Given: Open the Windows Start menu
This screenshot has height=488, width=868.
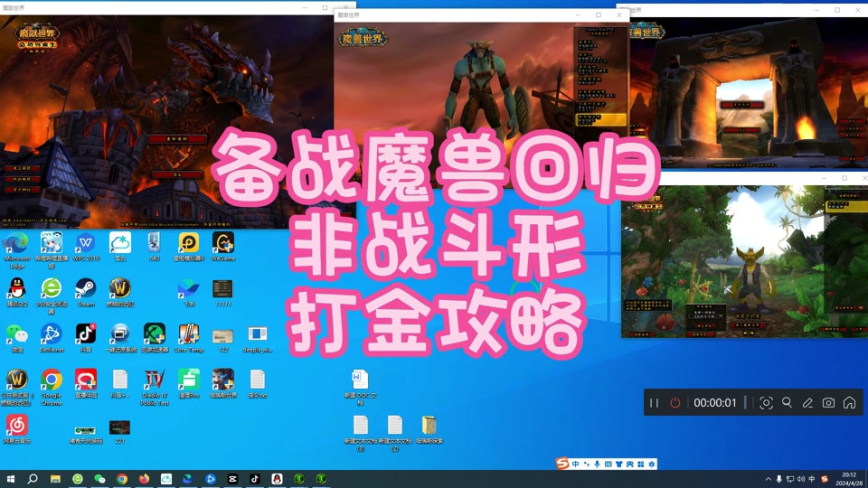Looking at the screenshot, I should pyautogui.click(x=10, y=479).
